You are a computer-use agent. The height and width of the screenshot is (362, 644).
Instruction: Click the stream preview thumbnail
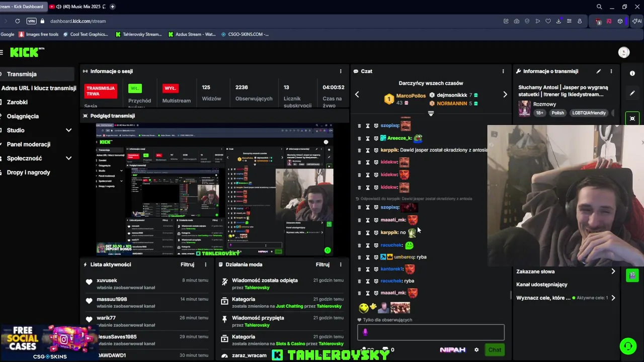pos(215,189)
